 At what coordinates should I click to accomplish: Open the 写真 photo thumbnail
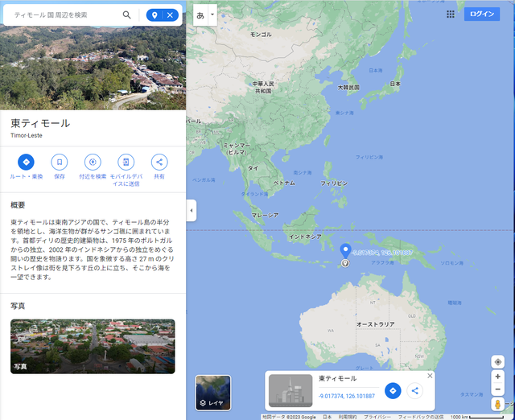[93, 347]
